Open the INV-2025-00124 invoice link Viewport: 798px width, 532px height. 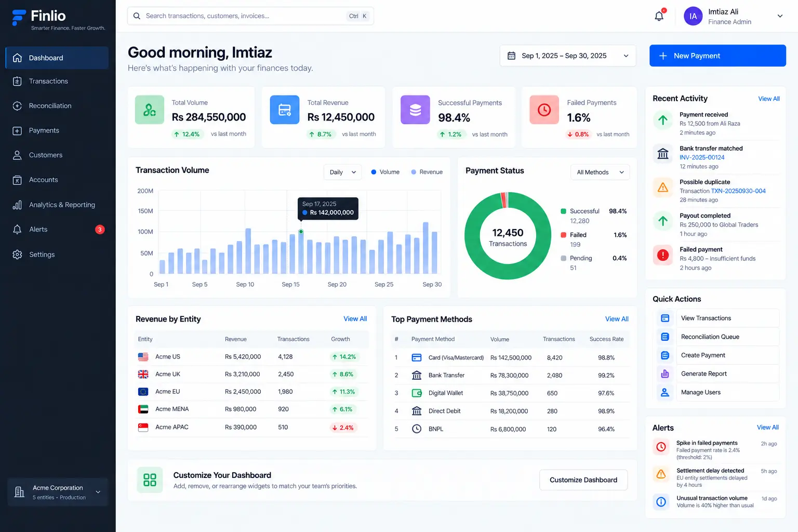point(702,157)
